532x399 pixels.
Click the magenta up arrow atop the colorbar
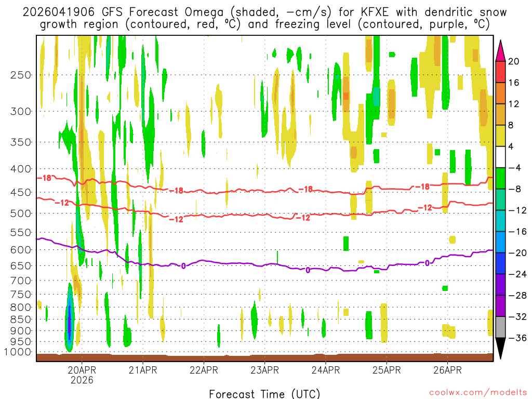(501, 50)
